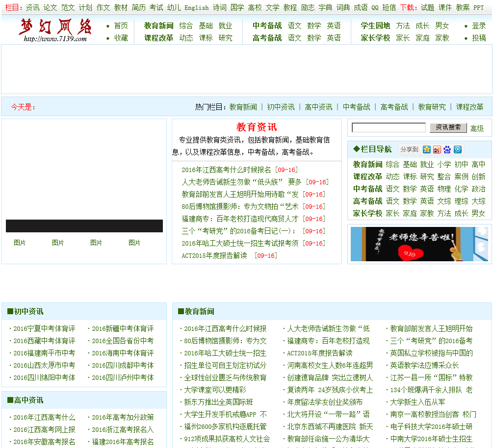493x448 pixels.
Task: Open article ACT2015年度报告解读 in 教育资讯 list
Action: tap(214, 256)
